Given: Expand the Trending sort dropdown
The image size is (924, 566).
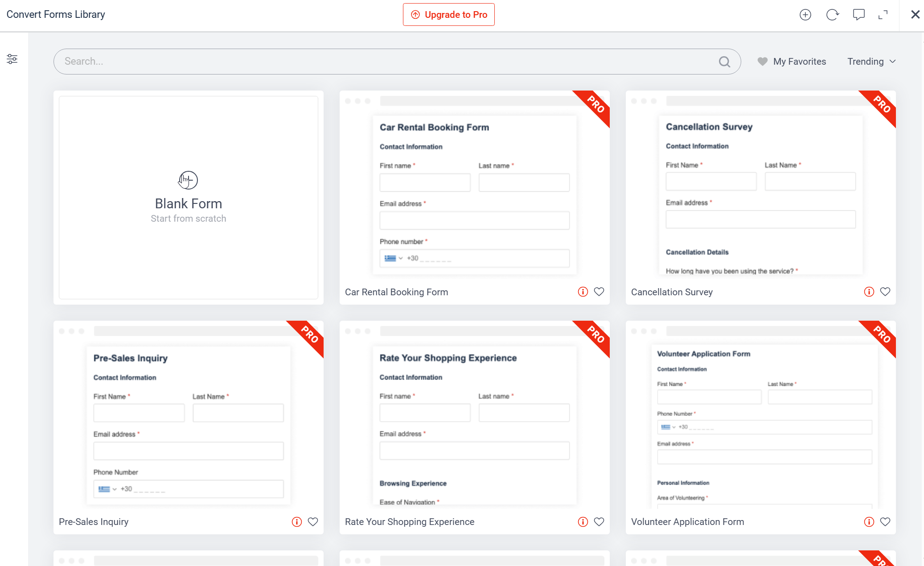Looking at the screenshot, I should [x=871, y=62].
